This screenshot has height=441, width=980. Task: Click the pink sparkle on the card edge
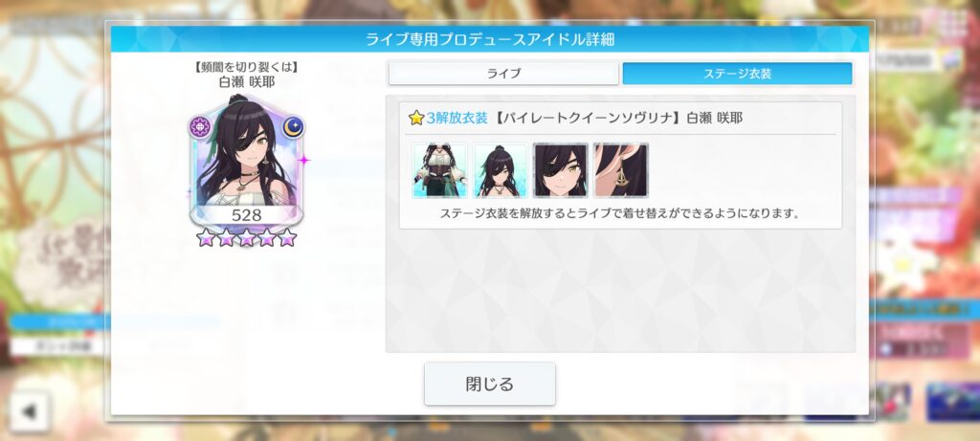pyautogui.click(x=303, y=161)
